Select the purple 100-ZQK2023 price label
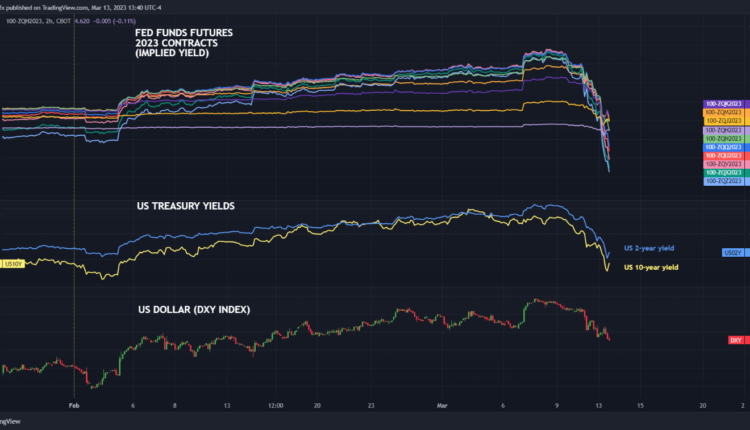This screenshot has height=430, width=750. click(723, 104)
